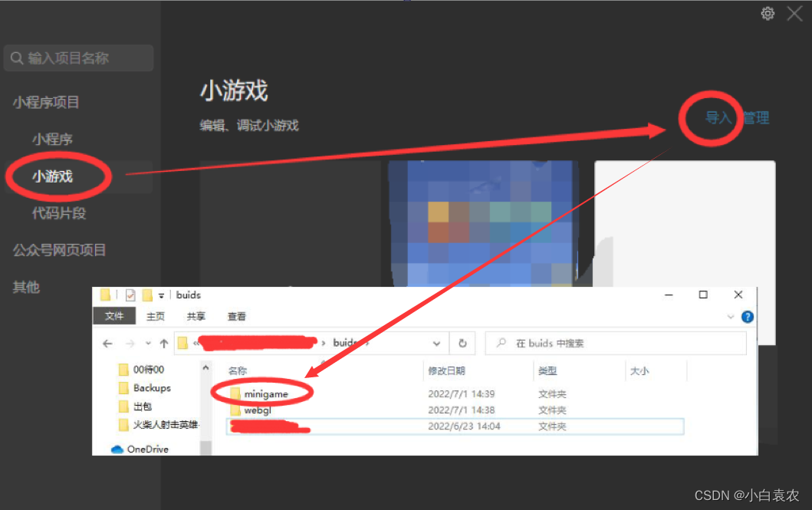Screen dimensions: 812x510
Task: Click the 小程序项目 sidebar heading
Action: [x=45, y=102]
